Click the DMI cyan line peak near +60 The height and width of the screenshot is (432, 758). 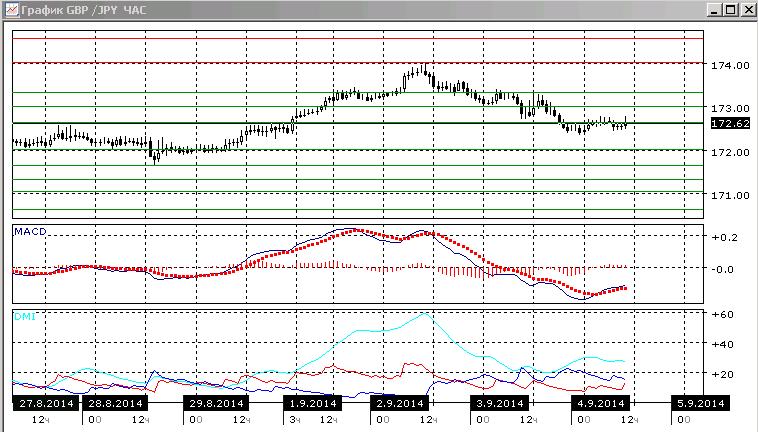click(x=425, y=314)
